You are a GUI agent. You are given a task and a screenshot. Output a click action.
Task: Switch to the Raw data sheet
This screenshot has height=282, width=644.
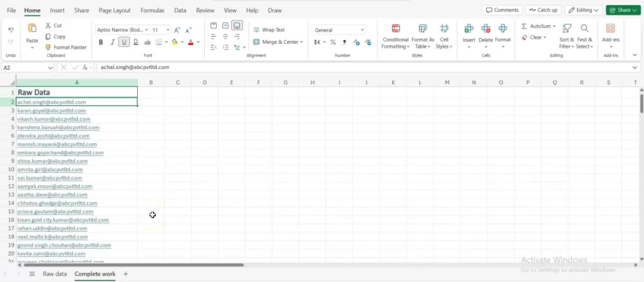tap(55, 274)
